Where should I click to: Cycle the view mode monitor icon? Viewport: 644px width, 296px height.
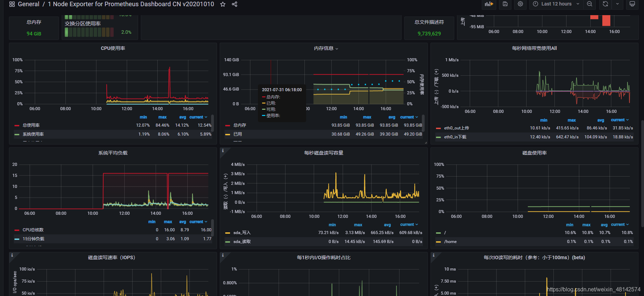pyautogui.click(x=632, y=4)
